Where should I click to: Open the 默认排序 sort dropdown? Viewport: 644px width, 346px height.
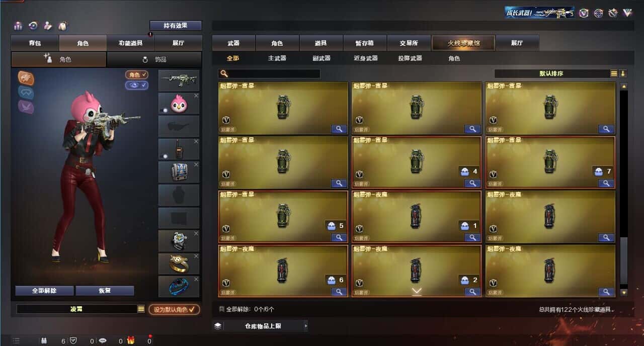[551, 73]
